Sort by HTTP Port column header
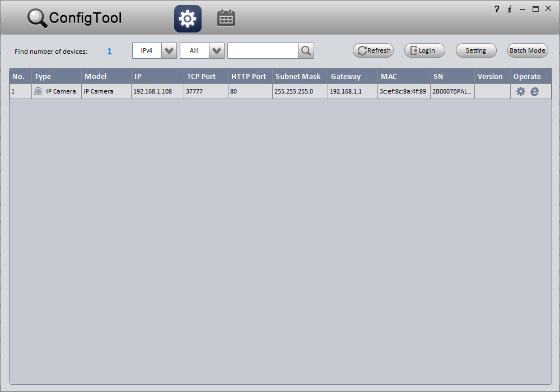This screenshot has height=392, width=560. click(x=250, y=76)
